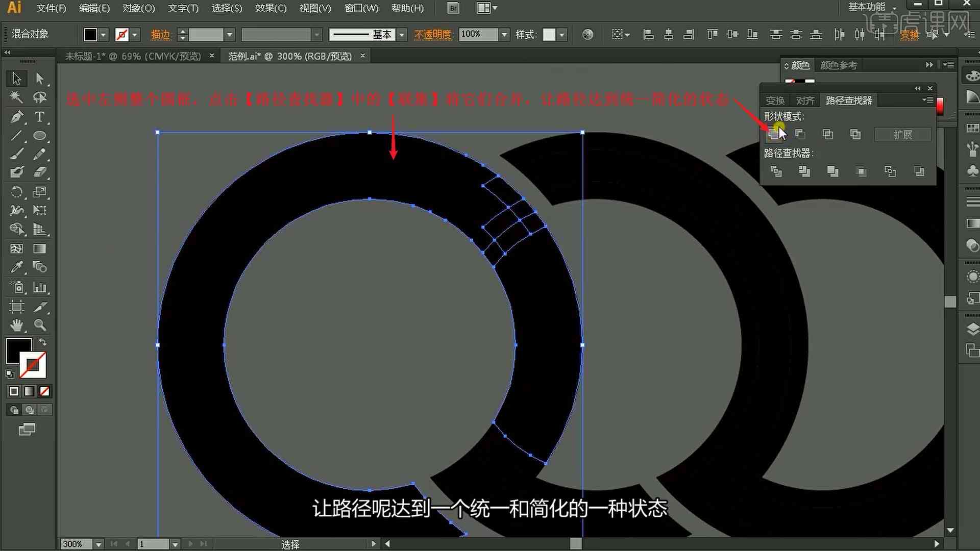Choose the Lasso tool
Screen dimensions: 980x551
(40, 97)
